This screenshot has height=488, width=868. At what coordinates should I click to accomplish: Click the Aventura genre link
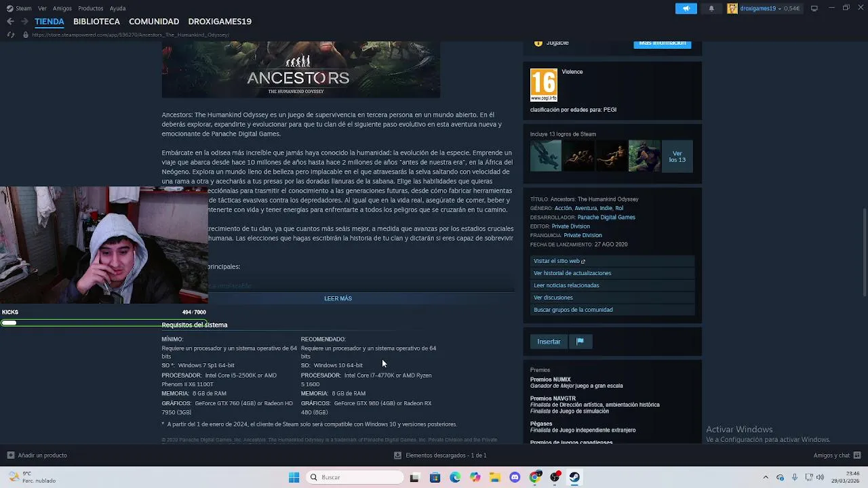[x=586, y=208]
